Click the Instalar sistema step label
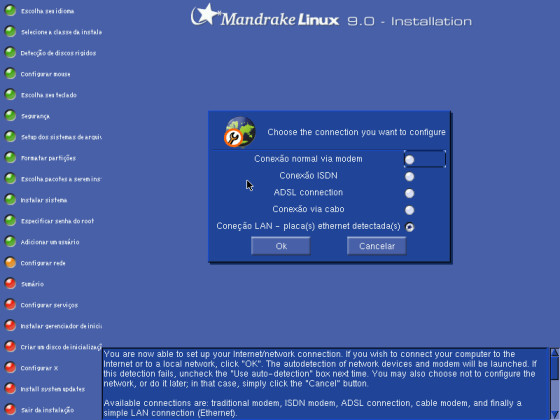This screenshot has width=560, height=420. point(44,200)
